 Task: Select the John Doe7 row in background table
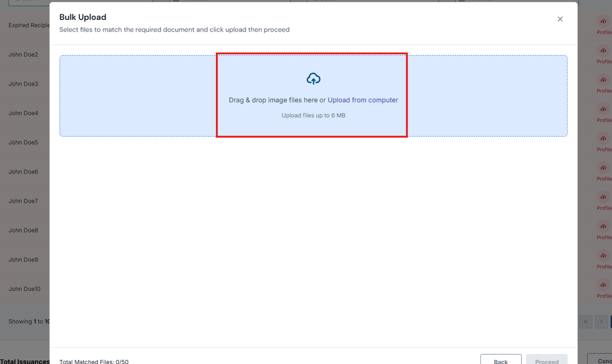coord(24,201)
